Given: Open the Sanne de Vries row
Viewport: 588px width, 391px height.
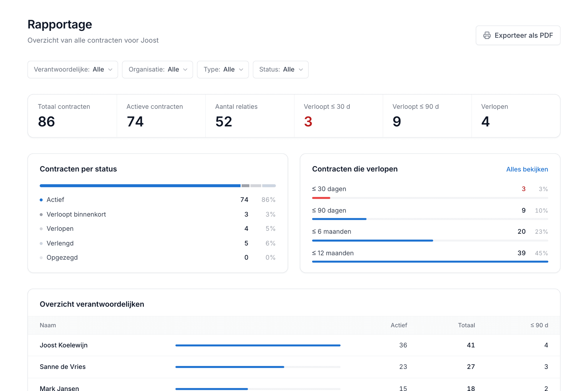Looking at the screenshot, I should (x=294, y=367).
